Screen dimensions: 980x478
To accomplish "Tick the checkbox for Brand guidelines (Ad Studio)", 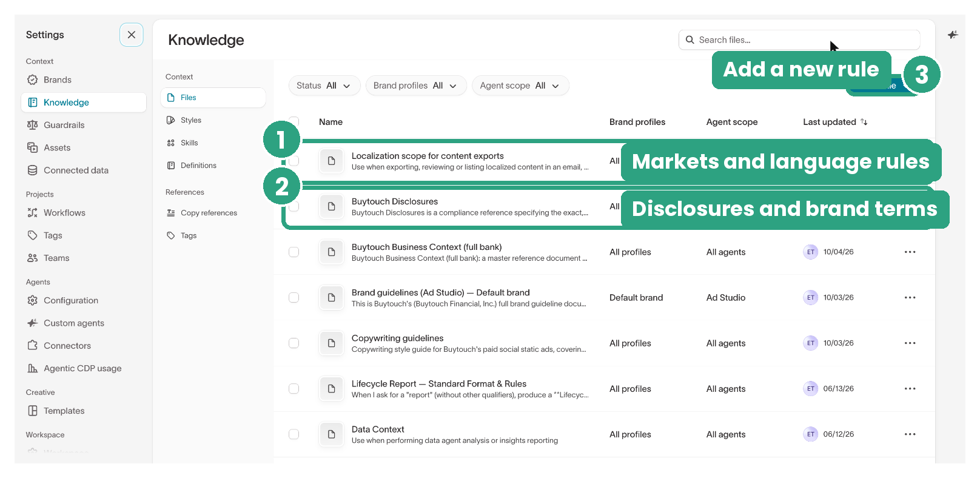I will [x=294, y=297].
